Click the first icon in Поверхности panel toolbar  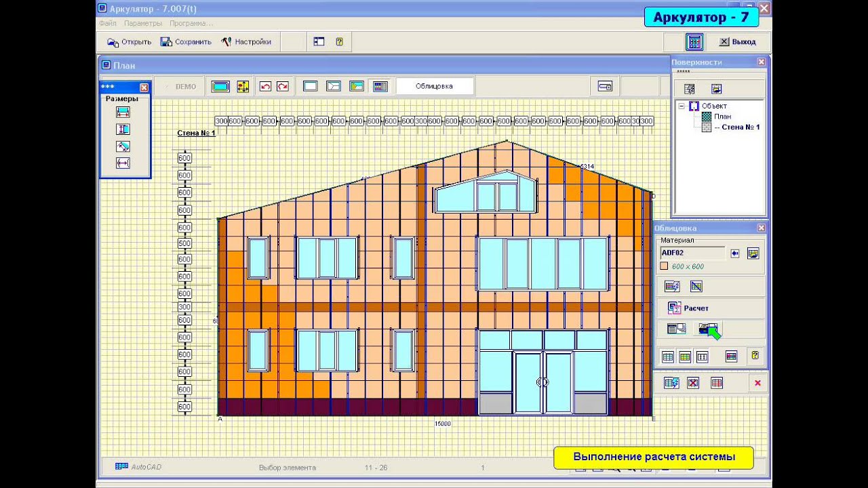click(690, 89)
